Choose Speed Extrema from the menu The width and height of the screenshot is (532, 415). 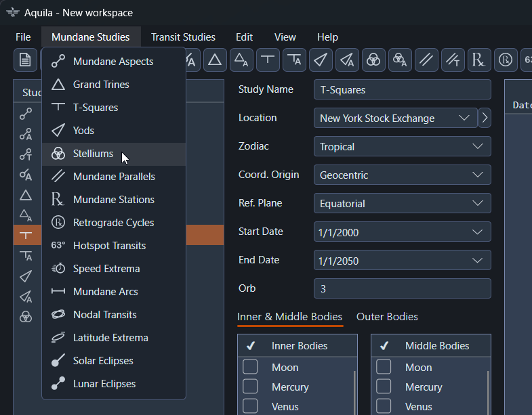[114, 269]
